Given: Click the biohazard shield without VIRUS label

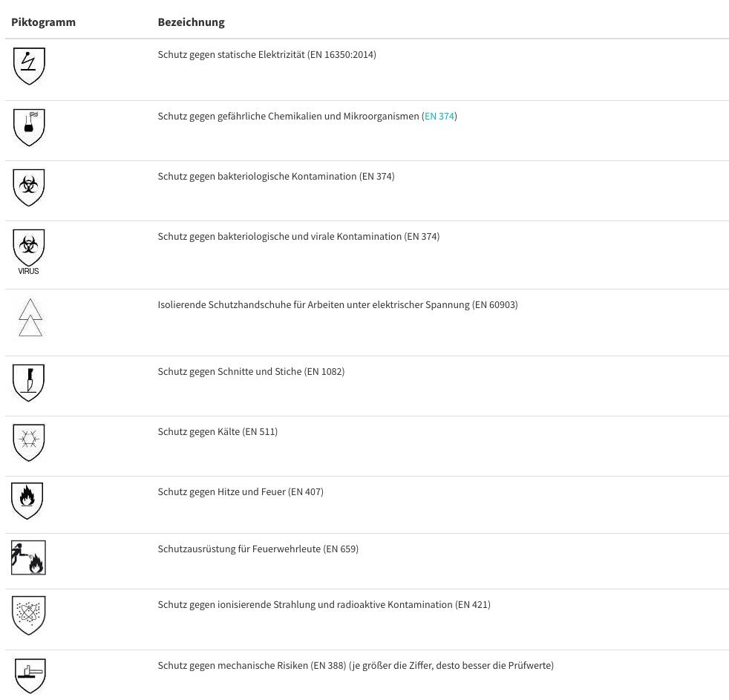Looking at the screenshot, I should coord(29,187).
